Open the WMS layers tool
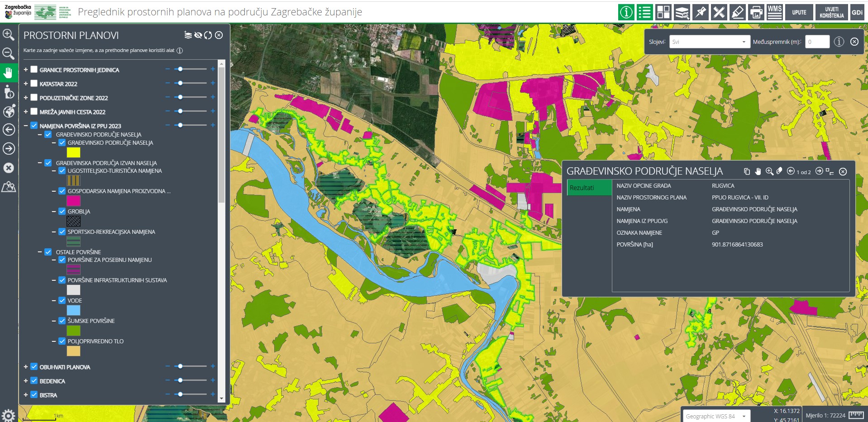The image size is (868, 422). pyautogui.click(x=774, y=12)
